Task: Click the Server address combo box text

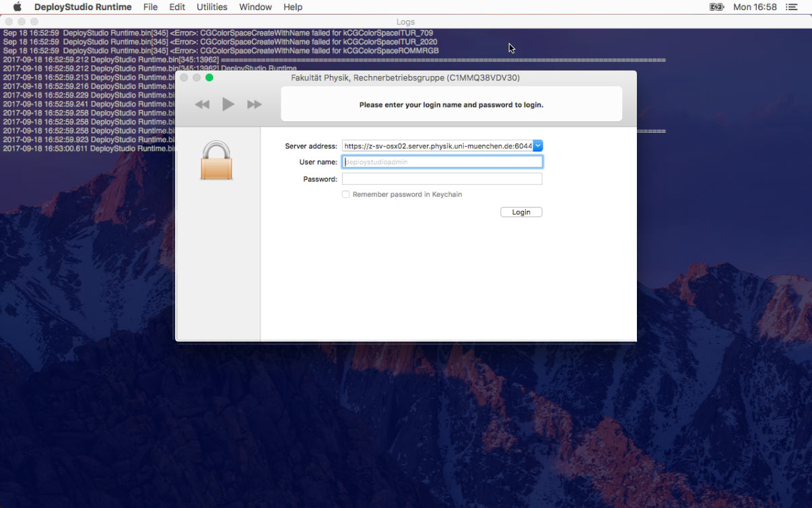Action: pyautogui.click(x=438, y=146)
